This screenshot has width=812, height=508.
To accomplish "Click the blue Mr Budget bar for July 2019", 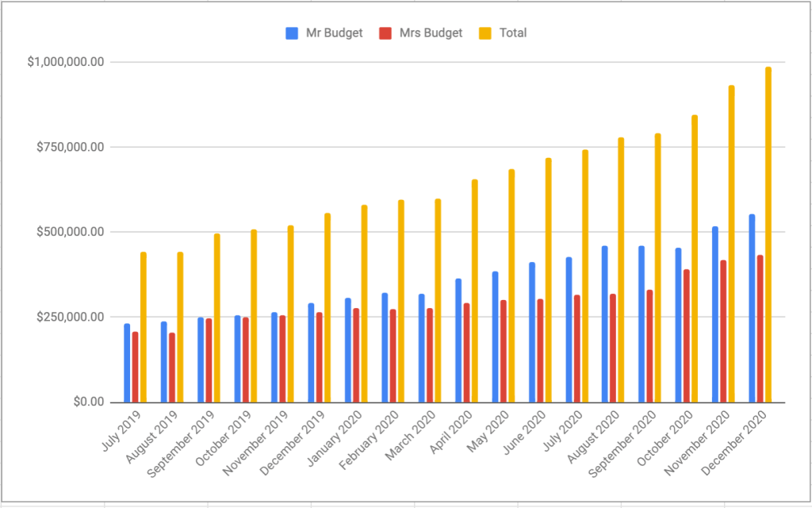I will pos(127,364).
